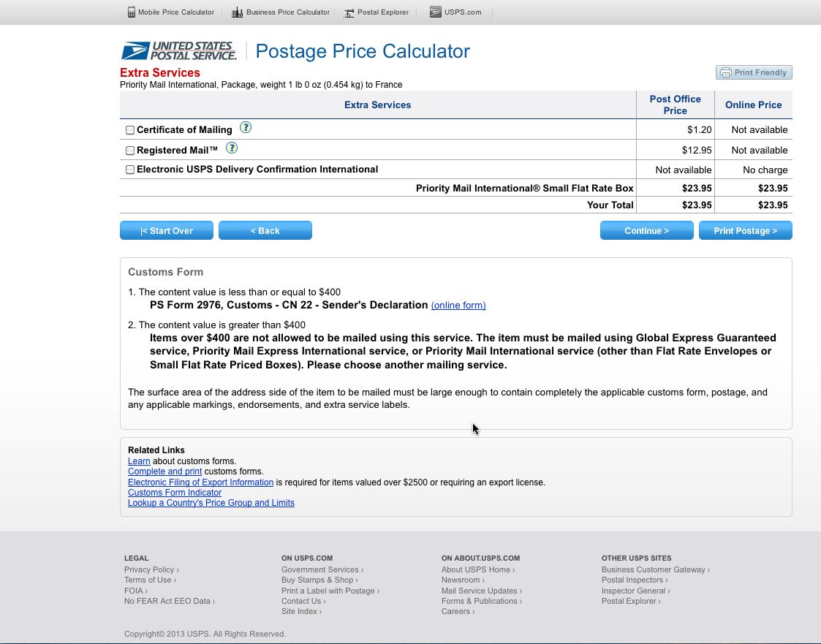Open Government Services footer link
Image resolution: width=821 pixels, height=644 pixels.
pos(322,569)
